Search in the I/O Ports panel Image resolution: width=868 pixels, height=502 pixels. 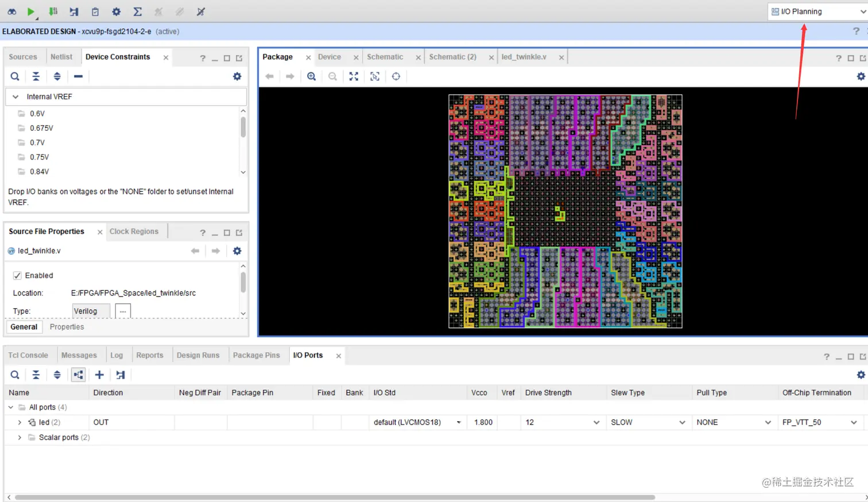[15, 375]
